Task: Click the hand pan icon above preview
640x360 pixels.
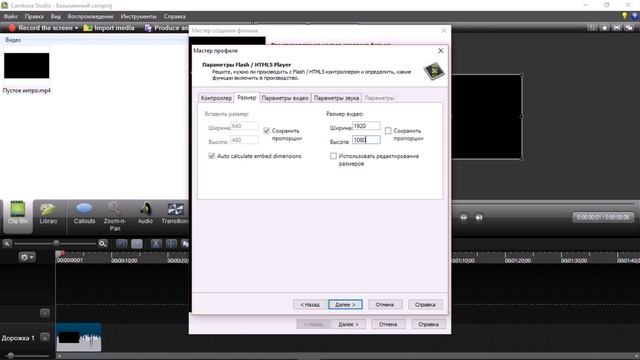Action: coord(604,28)
